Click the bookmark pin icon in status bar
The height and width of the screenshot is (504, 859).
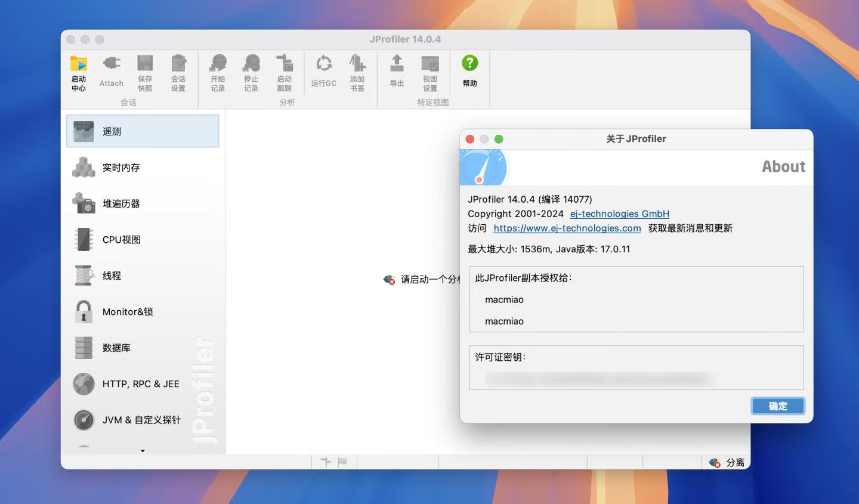[x=326, y=462]
